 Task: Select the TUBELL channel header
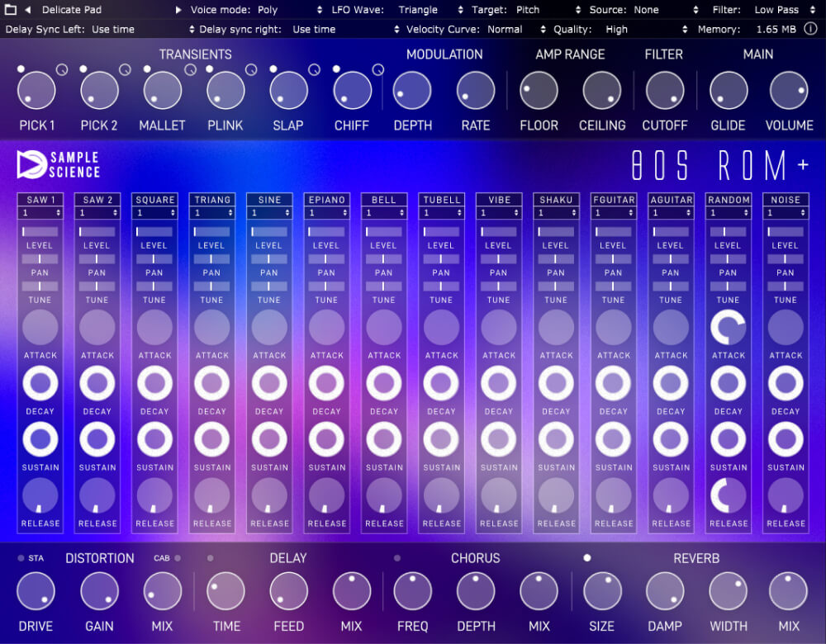coord(441,200)
